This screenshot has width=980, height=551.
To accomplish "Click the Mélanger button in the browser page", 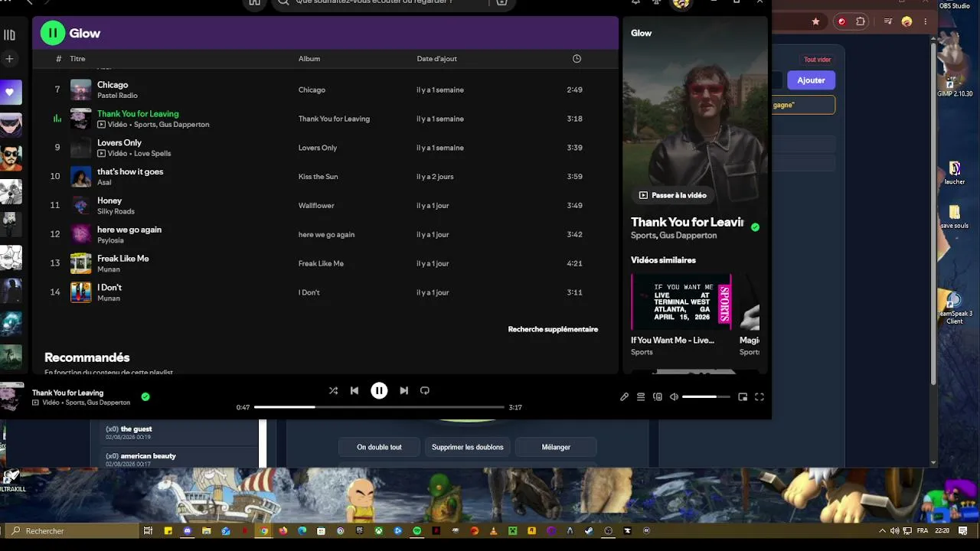I will (556, 447).
